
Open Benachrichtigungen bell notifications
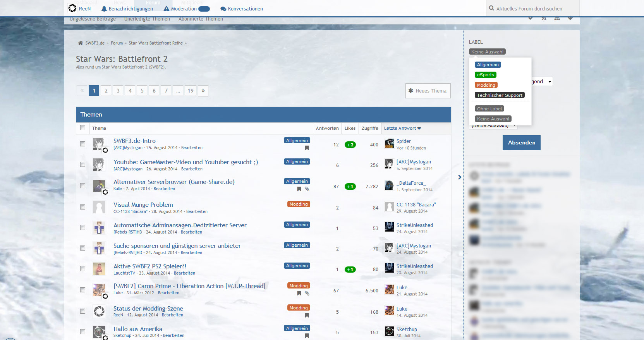coord(127,9)
